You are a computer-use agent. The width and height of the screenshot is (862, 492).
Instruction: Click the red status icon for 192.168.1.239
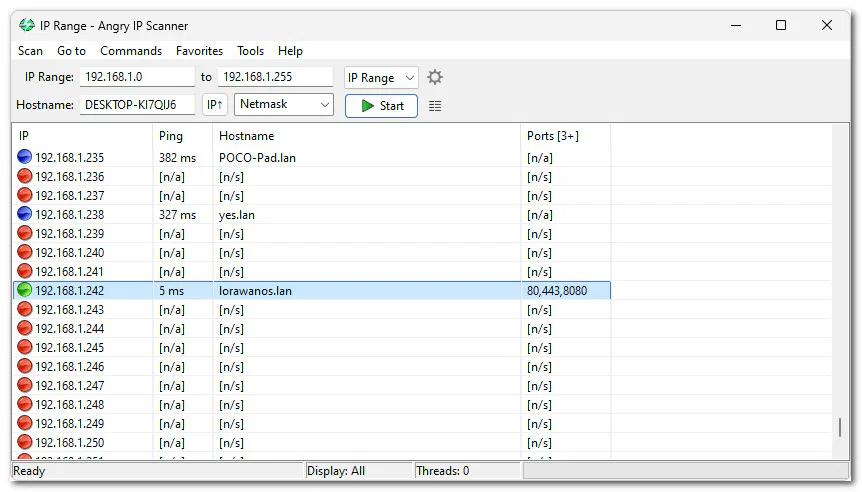(x=24, y=233)
